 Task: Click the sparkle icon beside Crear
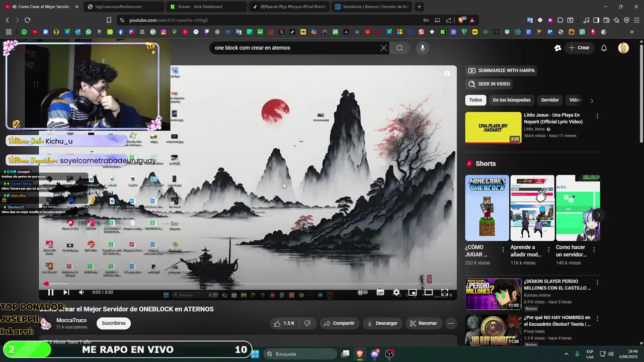point(557,48)
